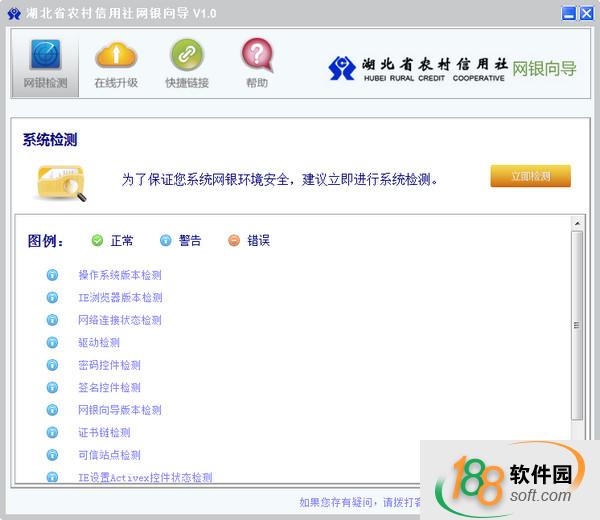Click status icon beside 操作系统版本检测
The width and height of the screenshot is (600, 520).
(x=52, y=275)
